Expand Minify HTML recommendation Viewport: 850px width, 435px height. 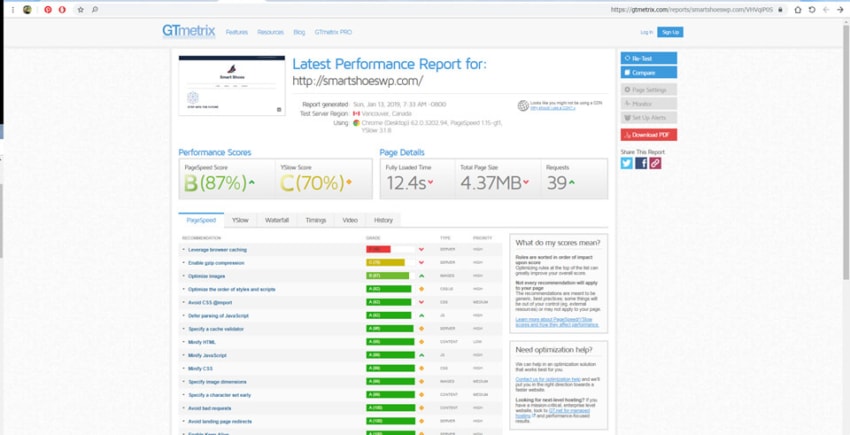click(202, 342)
